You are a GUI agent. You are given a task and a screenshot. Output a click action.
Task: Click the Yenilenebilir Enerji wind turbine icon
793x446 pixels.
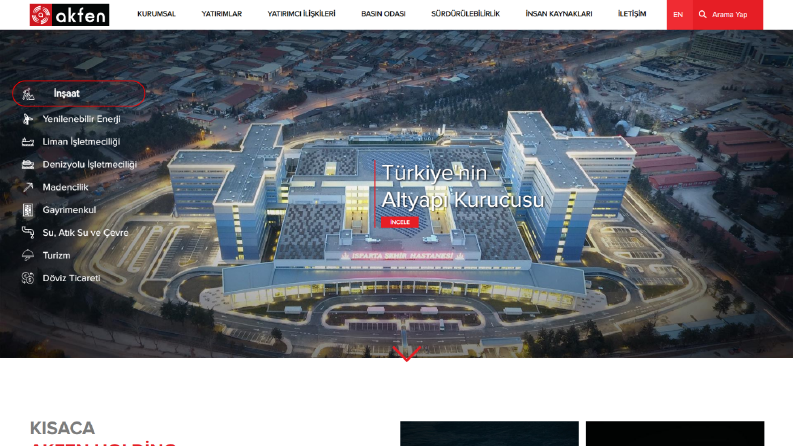28,119
